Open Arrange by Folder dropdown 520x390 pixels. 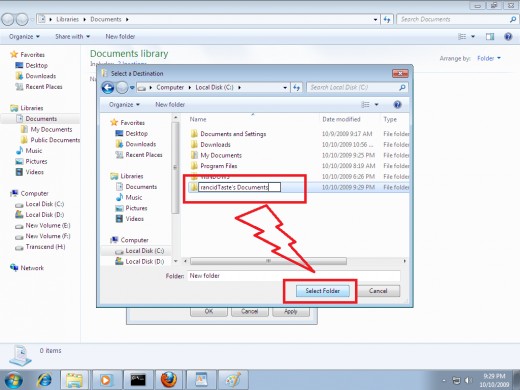point(489,59)
